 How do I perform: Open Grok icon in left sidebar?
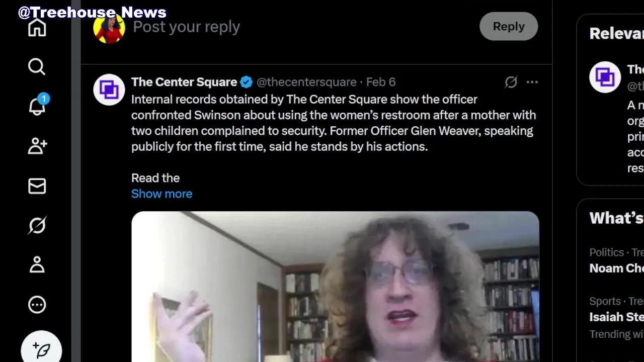point(37,225)
